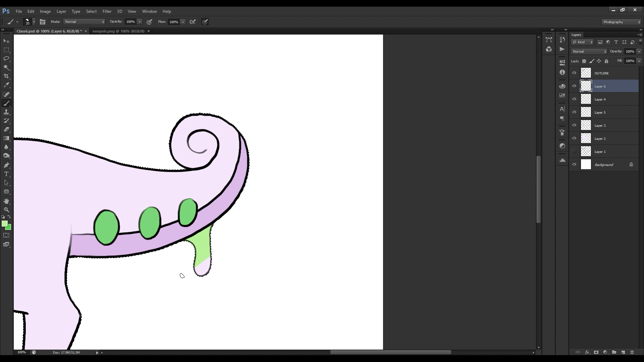Open the Window menu

pyautogui.click(x=149, y=11)
